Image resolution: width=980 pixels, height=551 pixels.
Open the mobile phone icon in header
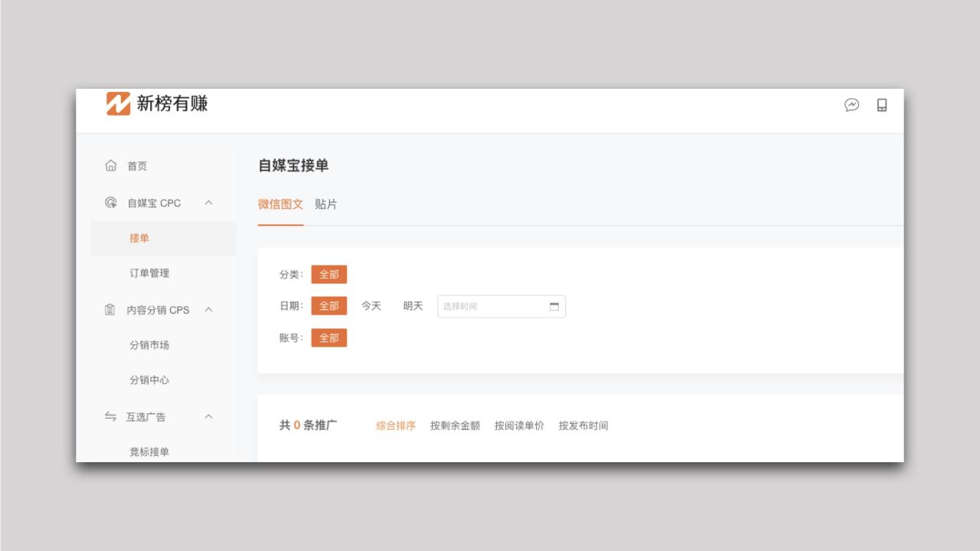(x=882, y=105)
